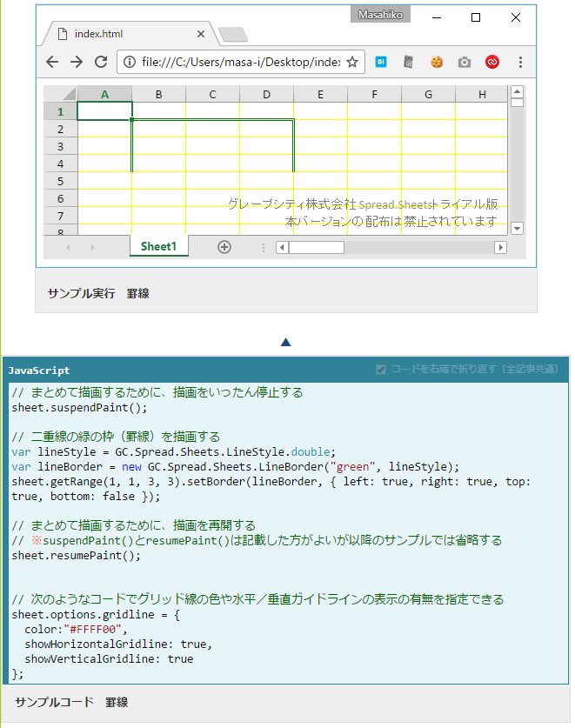Select column C header
The image size is (575, 728).
213,94
